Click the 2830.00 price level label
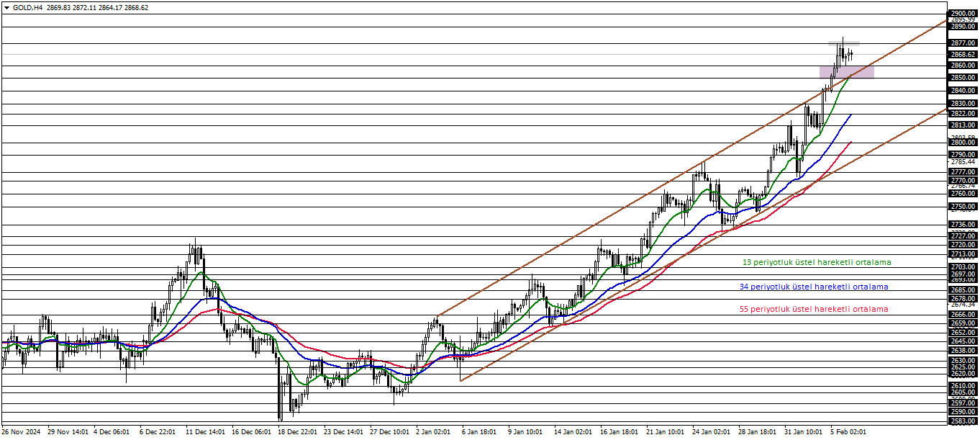 click(x=963, y=104)
